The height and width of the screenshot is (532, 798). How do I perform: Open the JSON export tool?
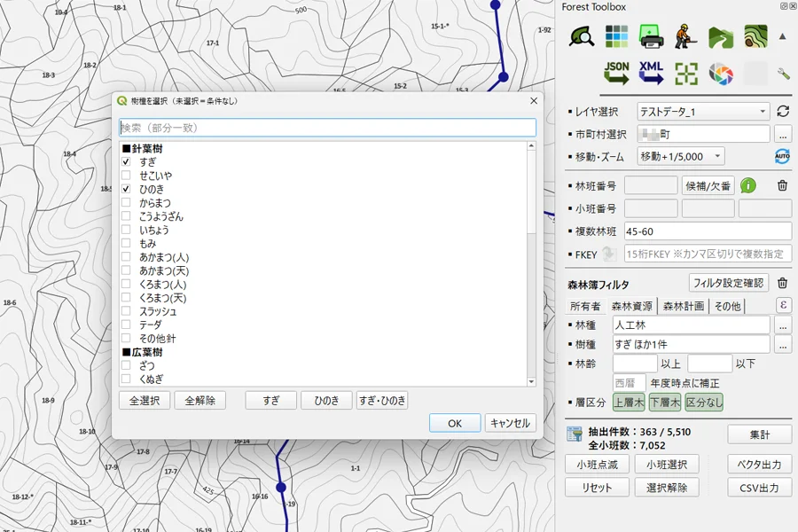coord(616,73)
